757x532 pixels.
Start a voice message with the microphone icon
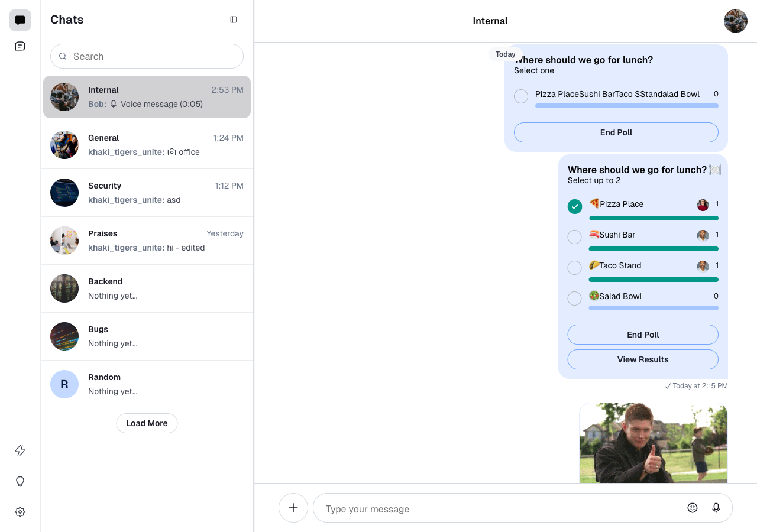point(716,507)
